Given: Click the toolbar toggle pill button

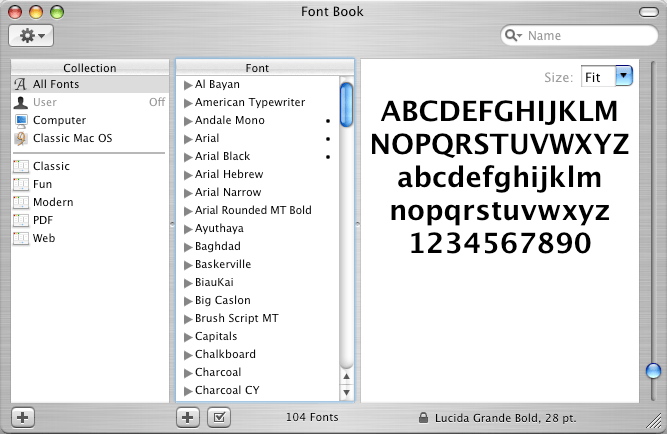Looking at the screenshot, I should pos(649,12).
